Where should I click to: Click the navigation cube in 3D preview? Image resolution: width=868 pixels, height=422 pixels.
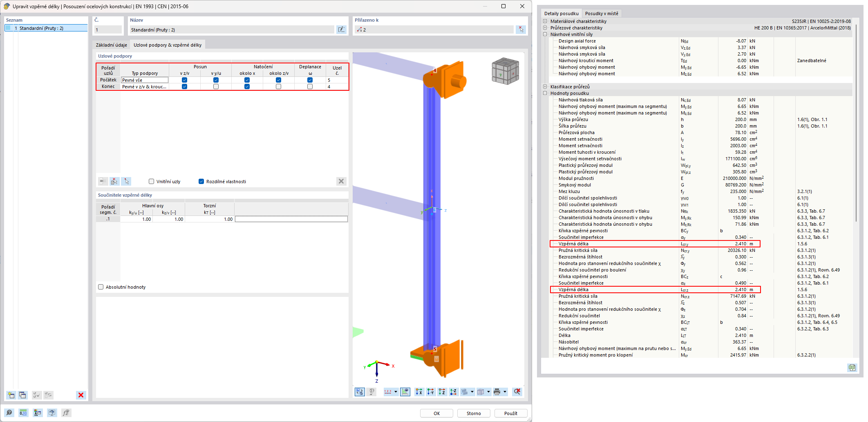tap(505, 71)
